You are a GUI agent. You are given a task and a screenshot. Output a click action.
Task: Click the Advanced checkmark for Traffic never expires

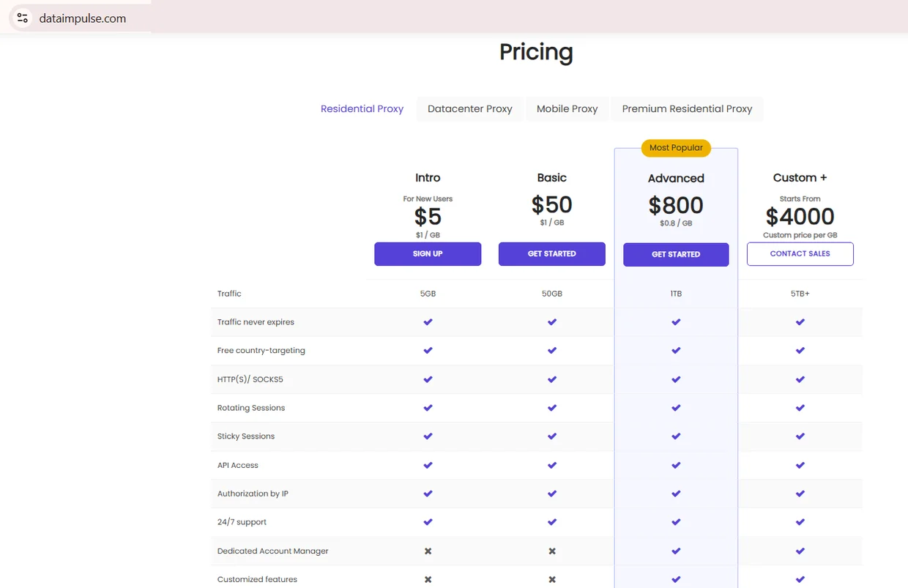click(x=676, y=321)
